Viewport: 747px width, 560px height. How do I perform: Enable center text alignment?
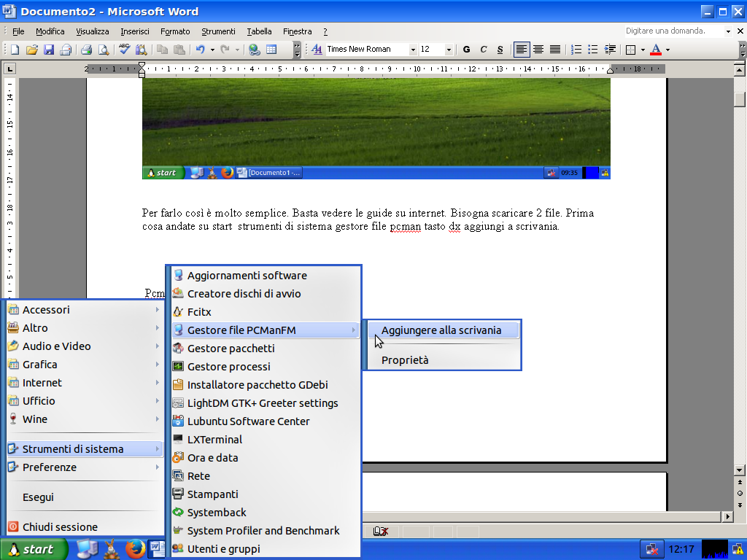(538, 50)
